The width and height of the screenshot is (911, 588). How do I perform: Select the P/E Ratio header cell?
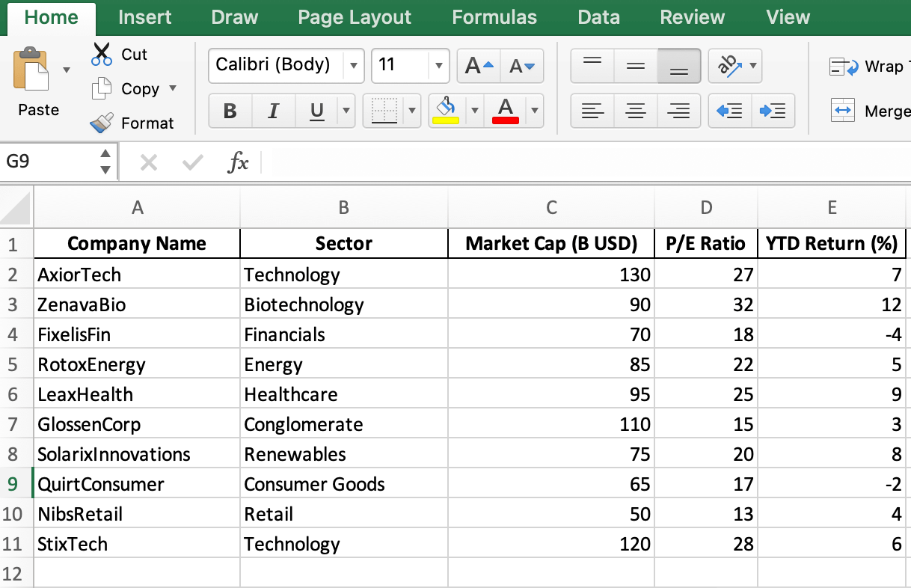(706, 244)
